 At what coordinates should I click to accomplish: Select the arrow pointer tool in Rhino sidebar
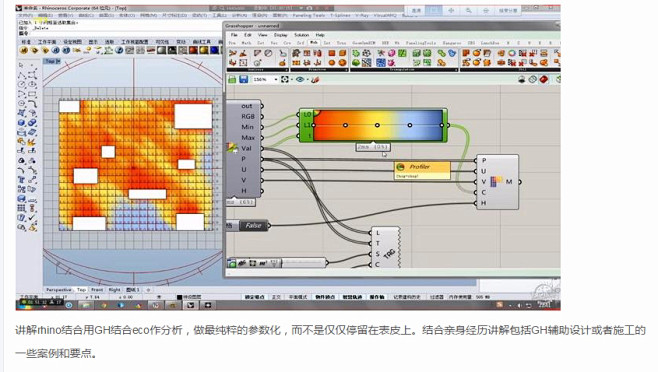point(21,65)
